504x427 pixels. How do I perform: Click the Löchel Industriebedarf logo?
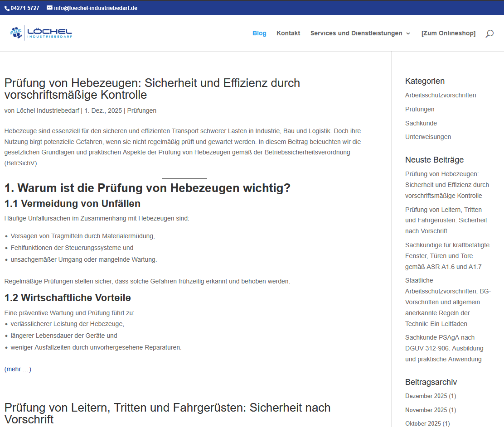tap(41, 33)
